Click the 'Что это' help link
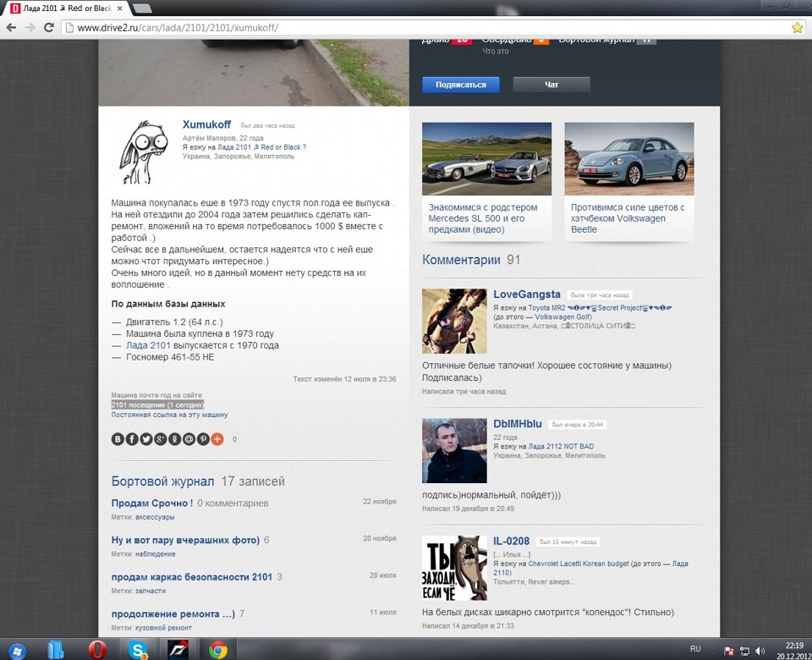 click(x=496, y=52)
